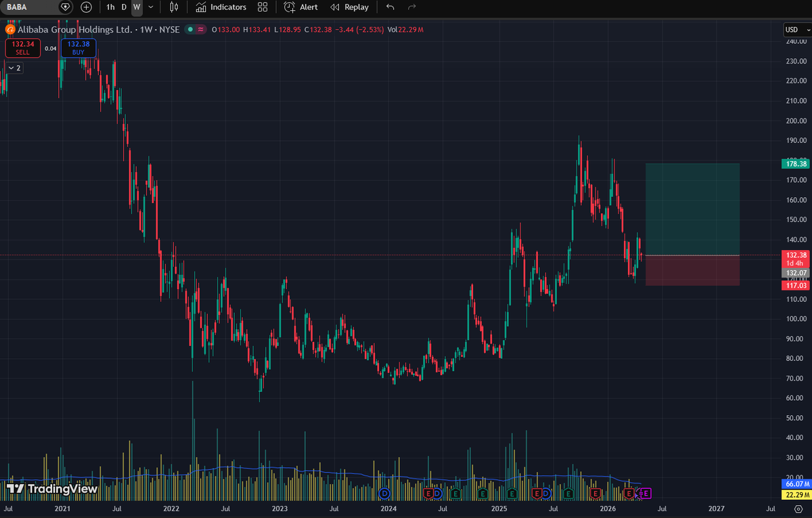The image size is (812, 518).
Task: Click the purple upcoming earnings E marker
Action: (x=646, y=493)
